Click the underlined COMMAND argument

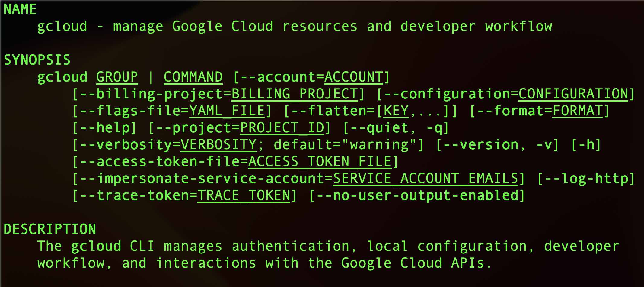(193, 77)
